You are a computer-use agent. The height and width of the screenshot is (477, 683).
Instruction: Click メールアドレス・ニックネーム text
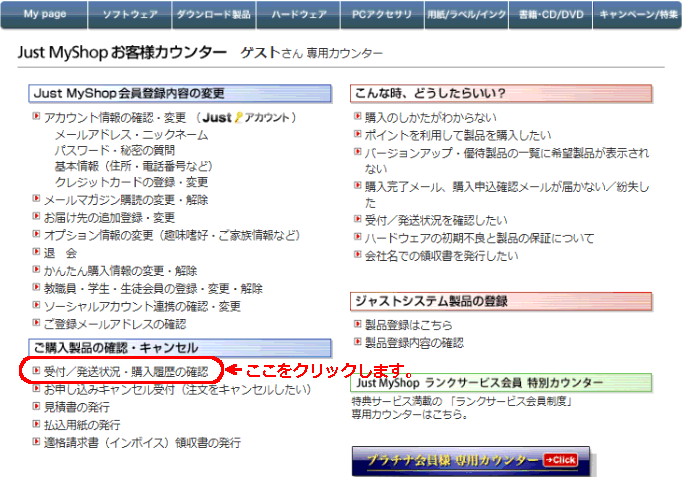coord(132,135)
